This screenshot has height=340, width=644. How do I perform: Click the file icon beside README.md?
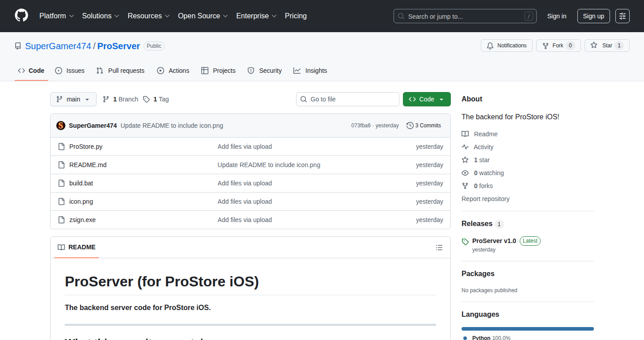click(x=61, y=165)
